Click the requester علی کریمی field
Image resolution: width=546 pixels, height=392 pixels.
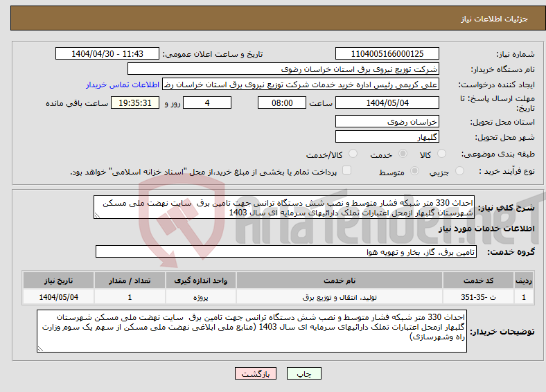tap(301, 84)
